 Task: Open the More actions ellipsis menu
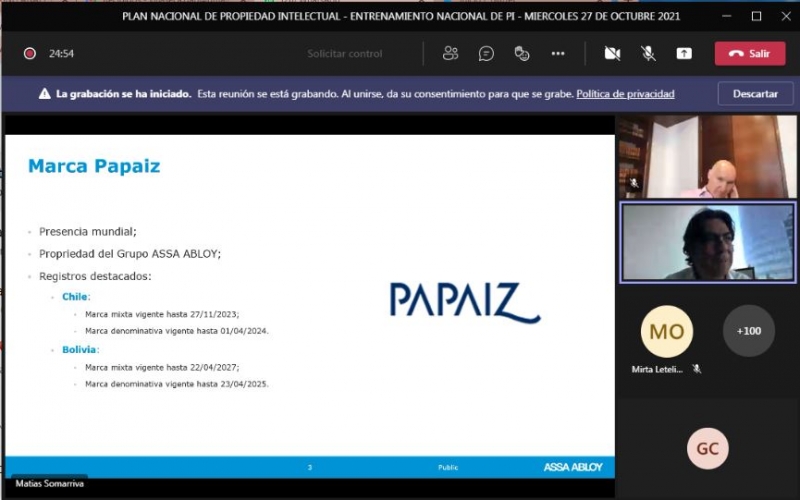[558, 54]
